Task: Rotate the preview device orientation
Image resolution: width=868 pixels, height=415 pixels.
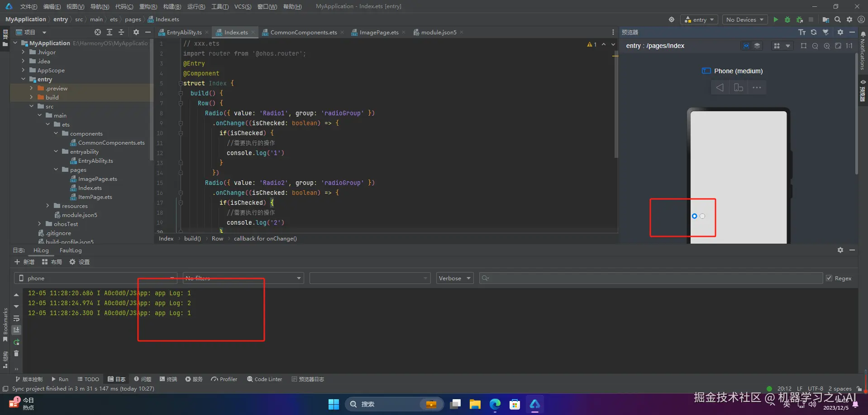Action: (x=738, y=88)
